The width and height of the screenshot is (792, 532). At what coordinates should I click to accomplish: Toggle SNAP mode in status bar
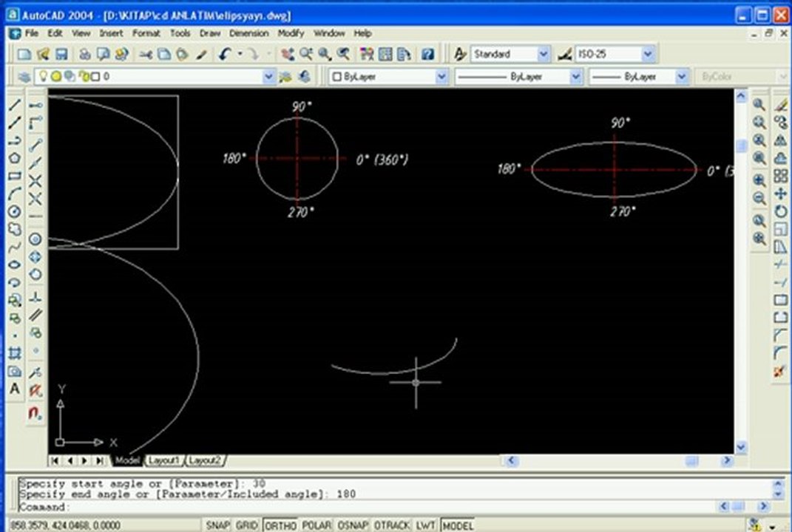coord(217,525)
